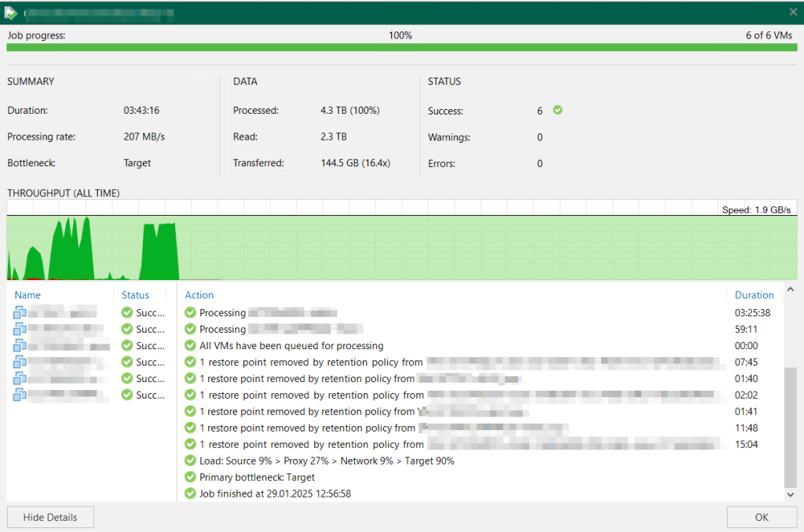
Task: Confirm with the OK button
Action: coord(762,518)
